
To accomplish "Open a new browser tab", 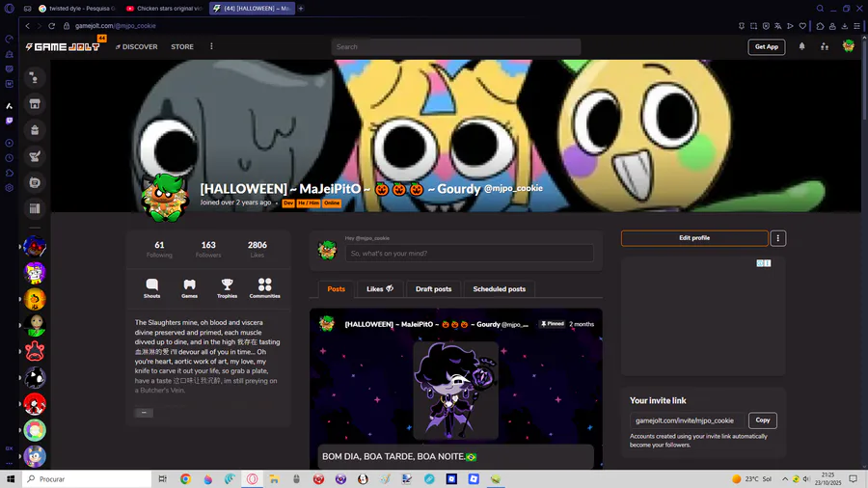I will point(301,9).
